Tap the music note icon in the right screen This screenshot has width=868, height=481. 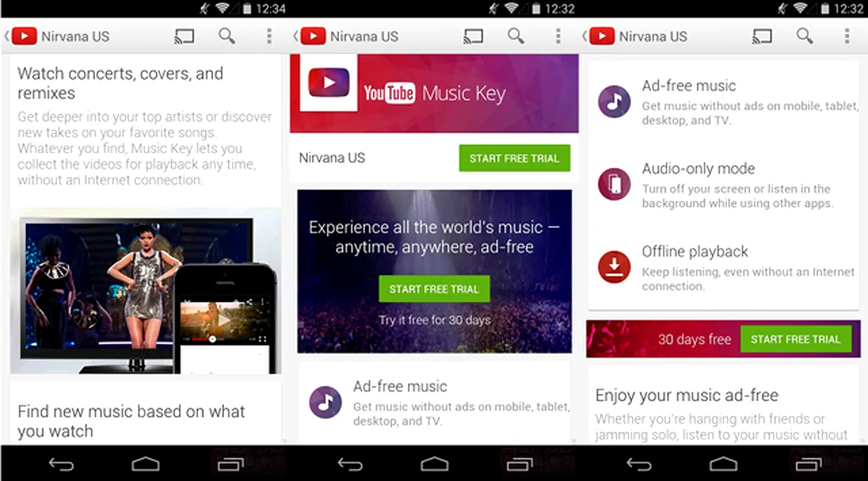tap(614, 102)
